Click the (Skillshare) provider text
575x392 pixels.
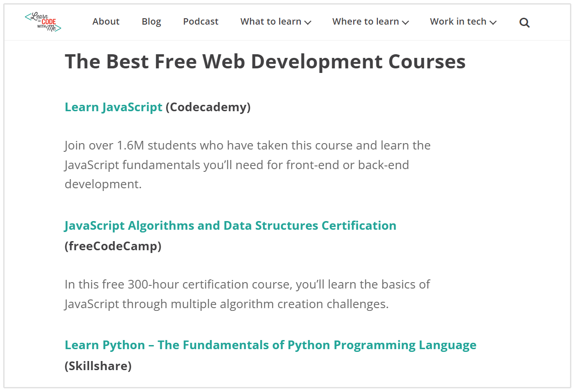point(98,366)
